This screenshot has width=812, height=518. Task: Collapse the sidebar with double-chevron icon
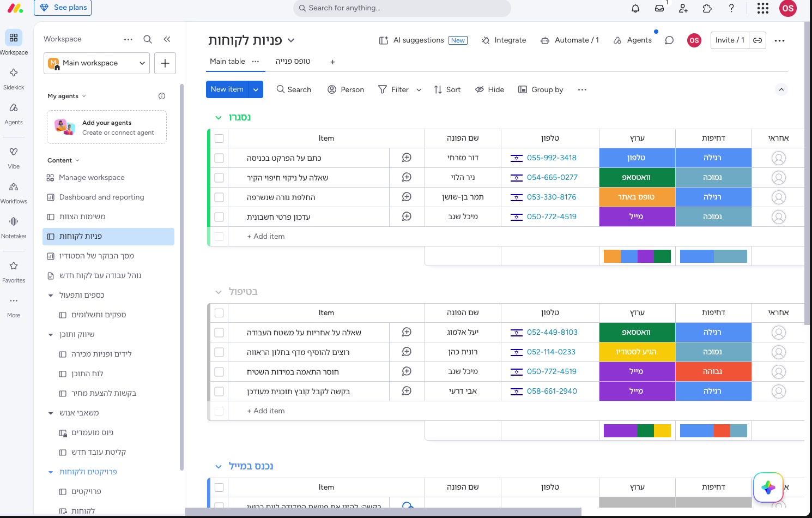point(167,39)
